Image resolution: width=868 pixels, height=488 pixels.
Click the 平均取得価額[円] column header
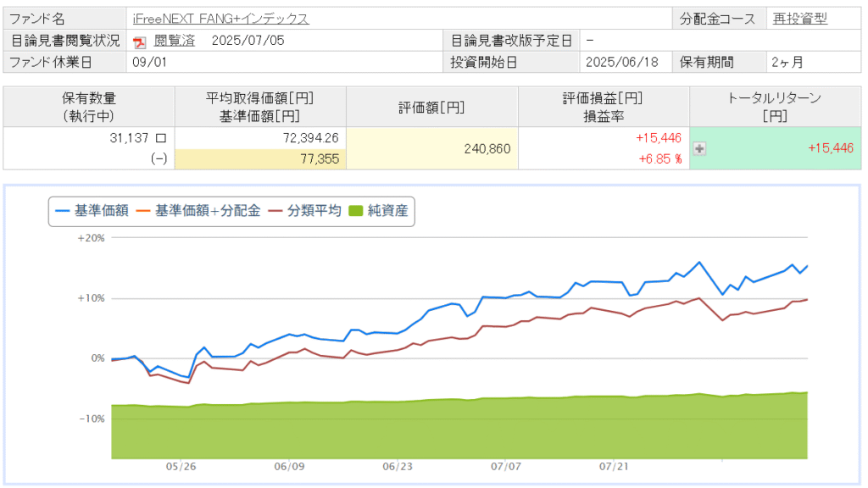(x=261, y=108)
